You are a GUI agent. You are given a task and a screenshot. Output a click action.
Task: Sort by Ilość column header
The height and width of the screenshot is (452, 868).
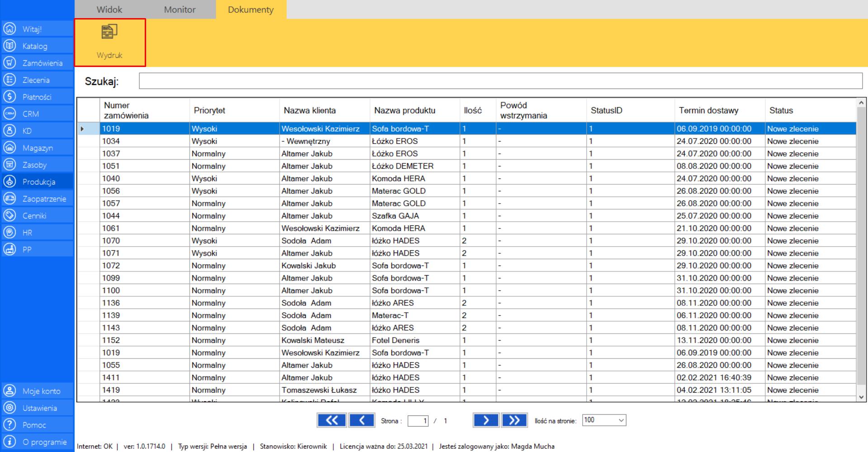pos(478,110)
